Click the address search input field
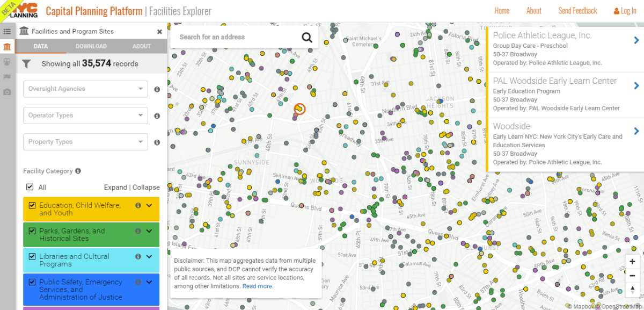 pyautogui.click(x=236, y=37)
